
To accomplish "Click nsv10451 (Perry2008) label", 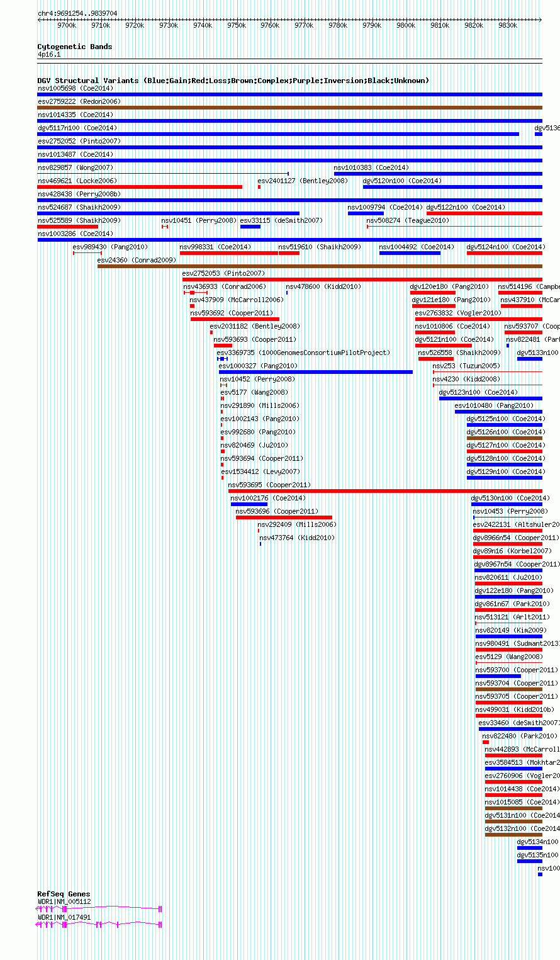I will pos(199,220).
